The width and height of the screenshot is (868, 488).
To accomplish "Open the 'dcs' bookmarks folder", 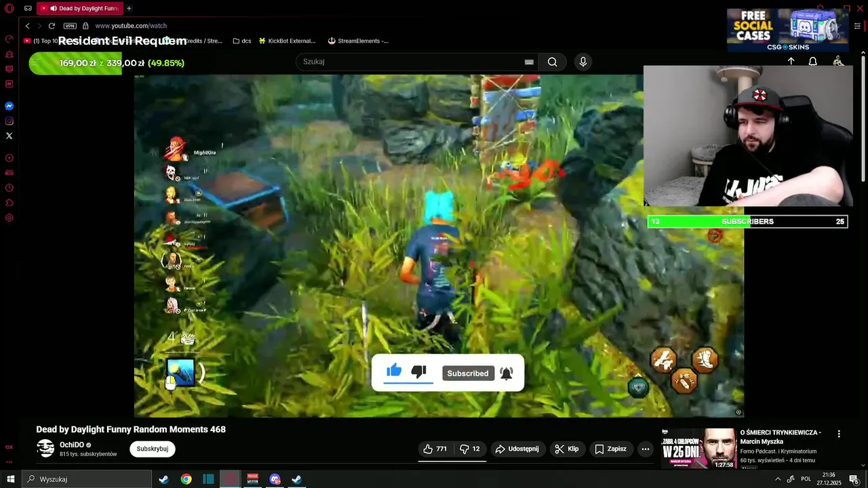I will click(242, 41).
